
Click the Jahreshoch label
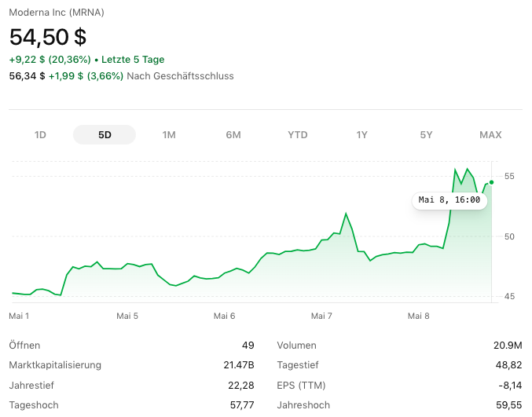tap(303, 405)
